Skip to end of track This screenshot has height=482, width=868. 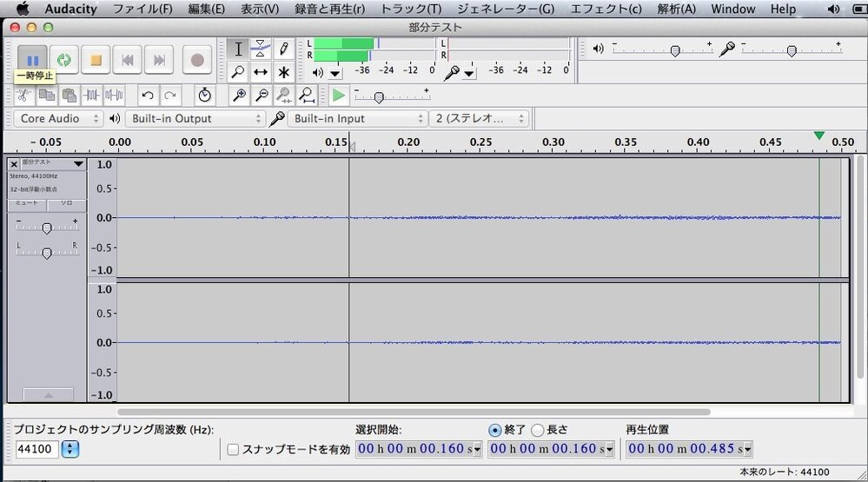point(159,60)
